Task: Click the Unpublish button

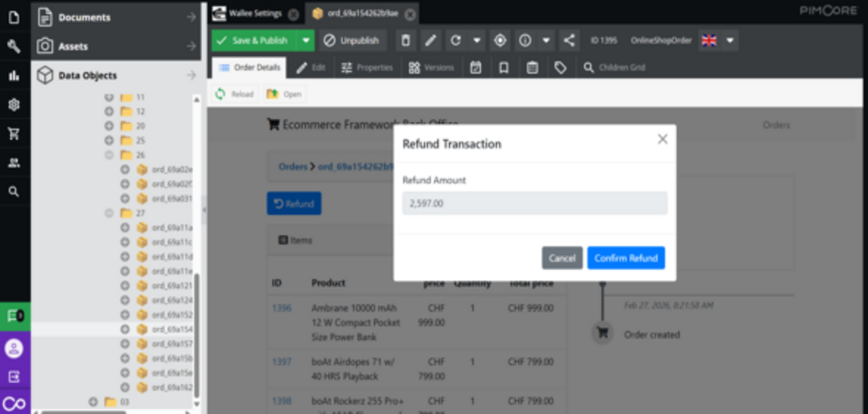Action: tap(352, 40)
